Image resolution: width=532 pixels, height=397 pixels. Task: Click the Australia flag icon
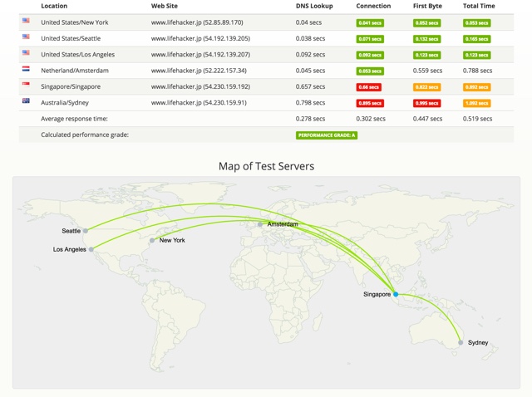pyautogui.click(x=26, y=101)
